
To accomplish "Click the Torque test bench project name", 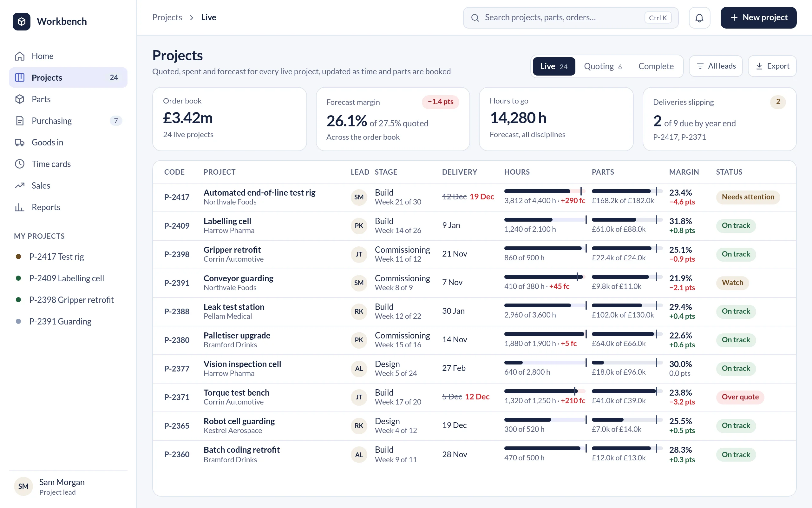I will tap(236, 392).
